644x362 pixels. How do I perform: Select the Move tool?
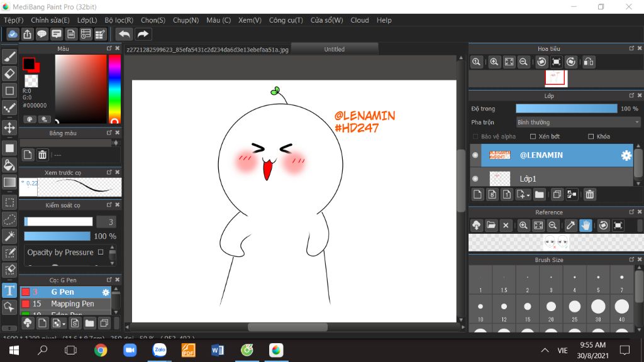[x=9, y=128]
